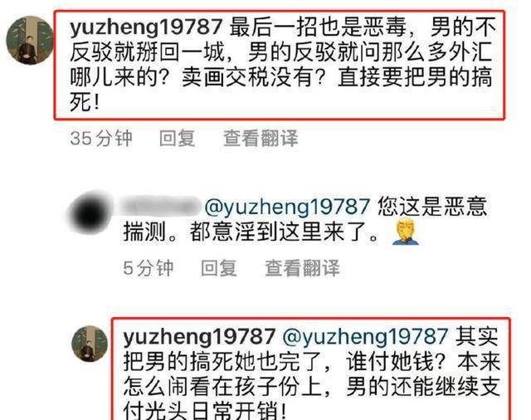Click the text '付光头日常开销！'
Image resolution: width=531 pixels, height=420 pixels.
pos(205,411)
